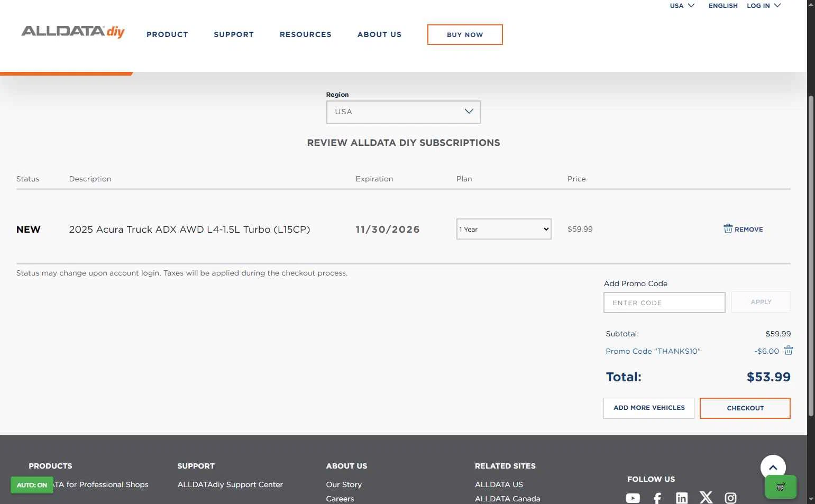Switch language via ENGLISH link
The height and width of the screenshot is (504, 815).
tap(723, 6)
